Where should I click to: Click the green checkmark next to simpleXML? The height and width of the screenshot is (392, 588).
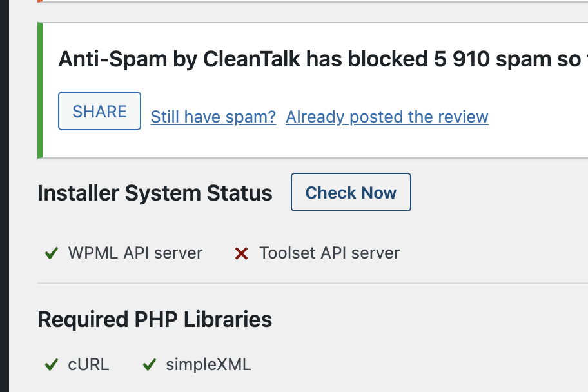point(150,365)
